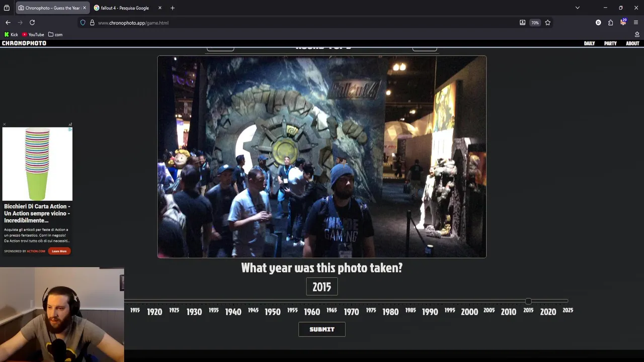The width and height of the screenshot is (644, 362).
Task: Click the SPONSORED BY ACTION.COM text
Action: pos(25,251)
